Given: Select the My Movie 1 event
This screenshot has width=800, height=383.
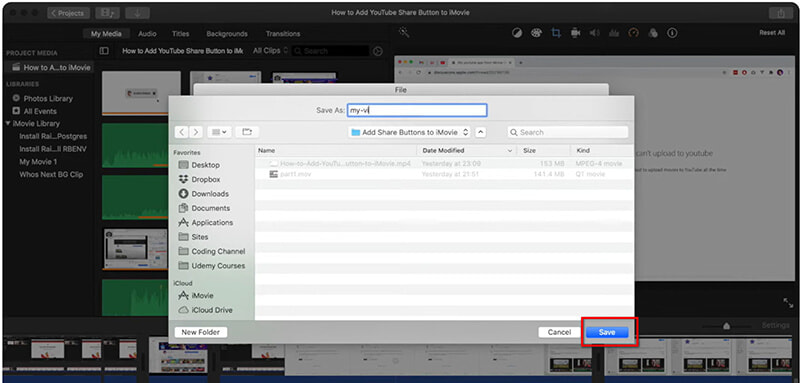Looking at the screenshot, I should tap(38, 162).
